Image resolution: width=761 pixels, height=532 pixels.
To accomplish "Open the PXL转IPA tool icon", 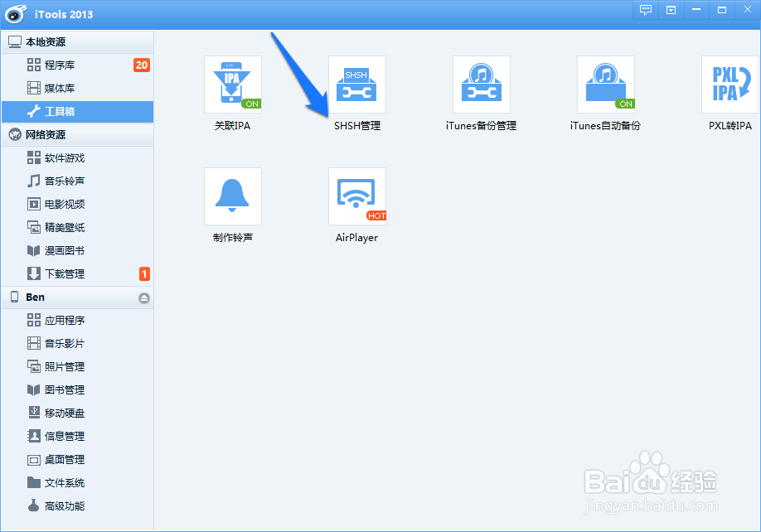I will [730, 85].
